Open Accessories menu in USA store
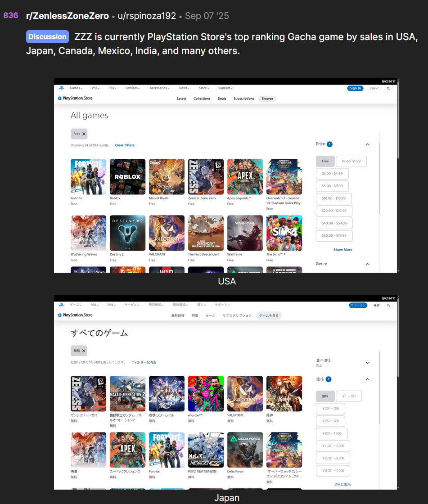This screenshot has height=504, width=428. (x=159, y=88)
